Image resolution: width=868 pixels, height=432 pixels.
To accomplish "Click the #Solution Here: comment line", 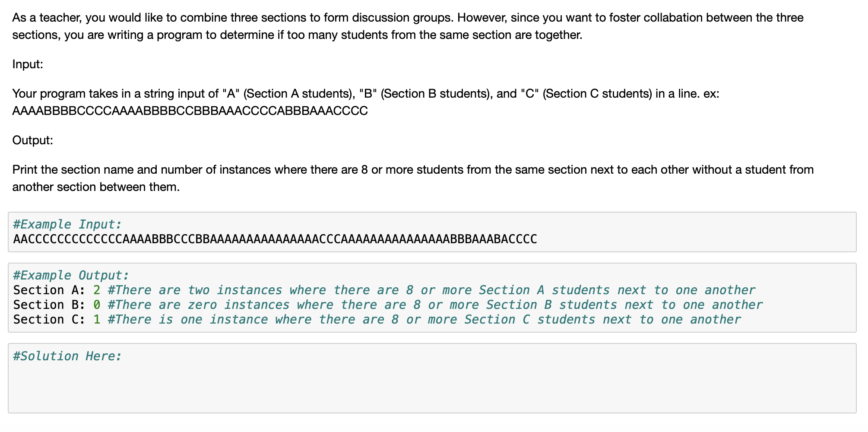I will pos(67,356).
